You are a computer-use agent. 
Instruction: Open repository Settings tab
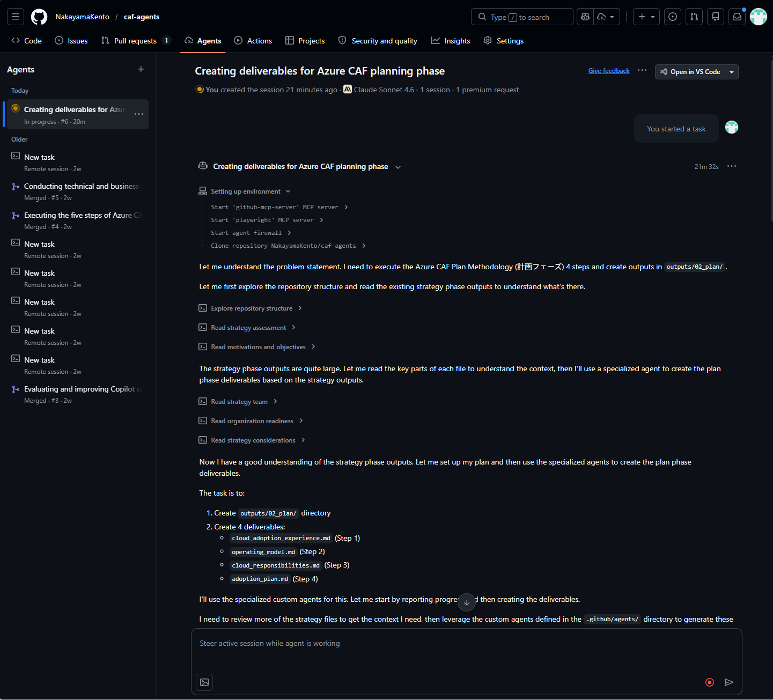503,41
